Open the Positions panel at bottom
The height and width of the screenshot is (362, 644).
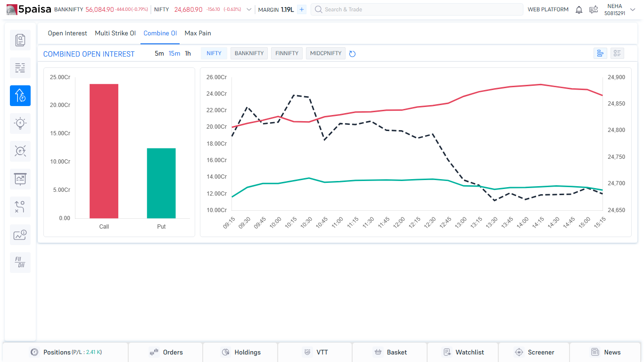pos(66,352)
